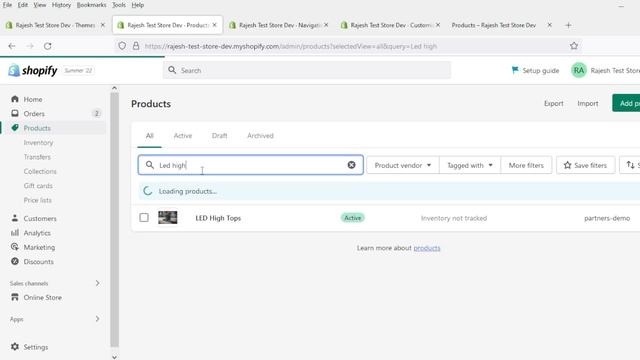Click the Discounts percent icon
This screenshot has width=640, height=360.
coord(15,261)
